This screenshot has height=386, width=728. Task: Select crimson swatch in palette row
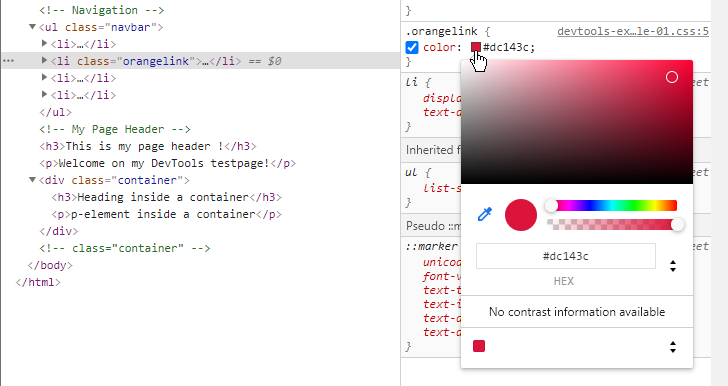click(479, 346)
